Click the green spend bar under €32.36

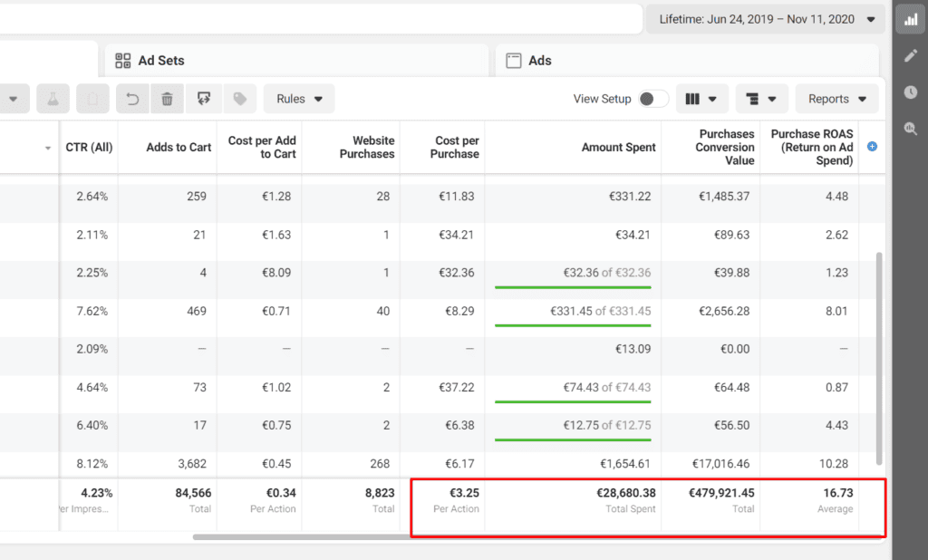pyautogui.click(x=573, y=287)
